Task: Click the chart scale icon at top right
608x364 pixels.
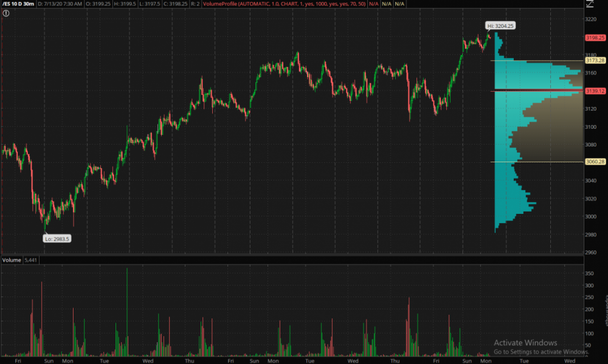Action: point(589,5)
